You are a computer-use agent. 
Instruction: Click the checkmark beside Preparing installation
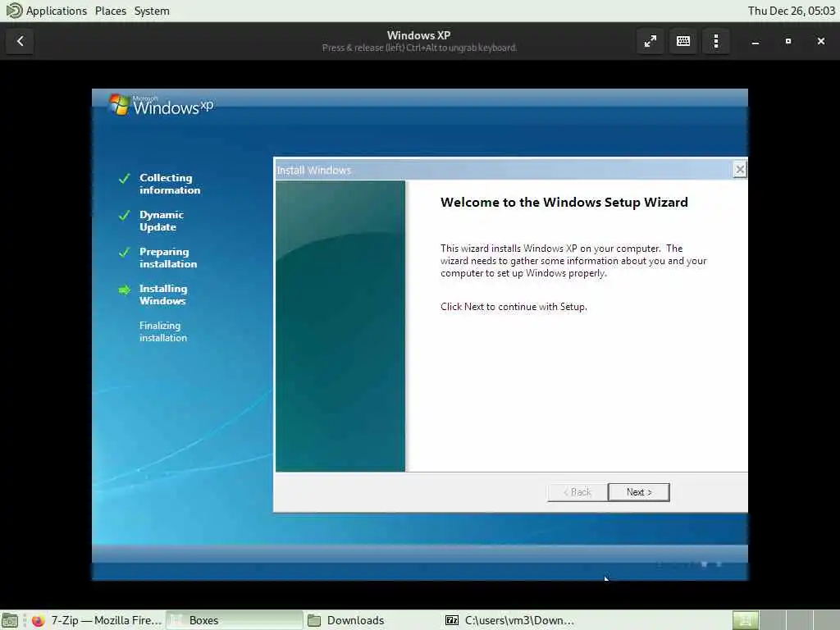click(x=125, y=253)
